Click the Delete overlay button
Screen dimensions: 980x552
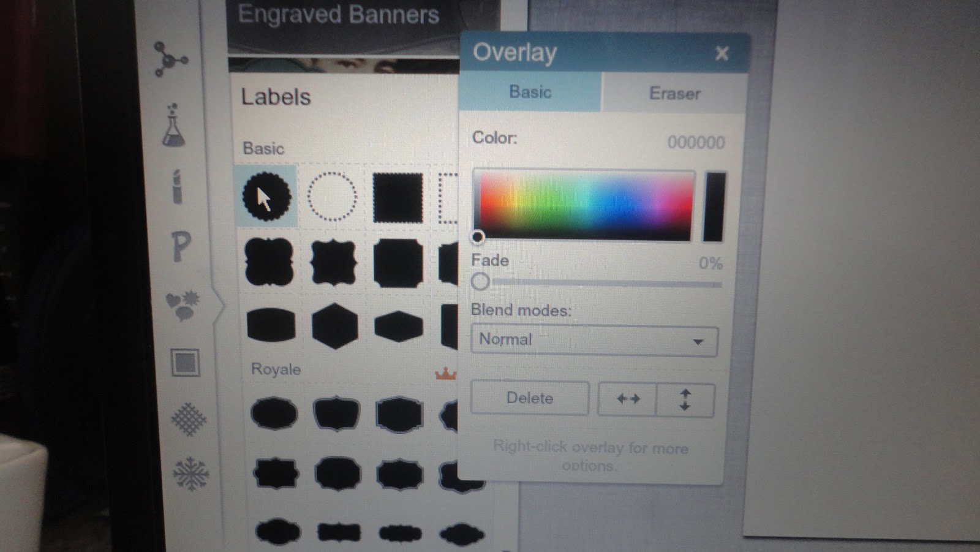tap(529, 398)
